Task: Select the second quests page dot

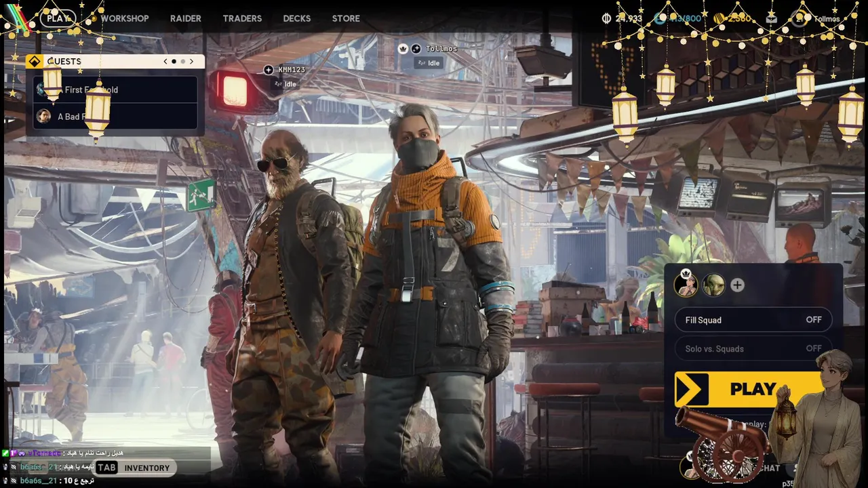Action: pyautogui.click(x=182, y=61)
